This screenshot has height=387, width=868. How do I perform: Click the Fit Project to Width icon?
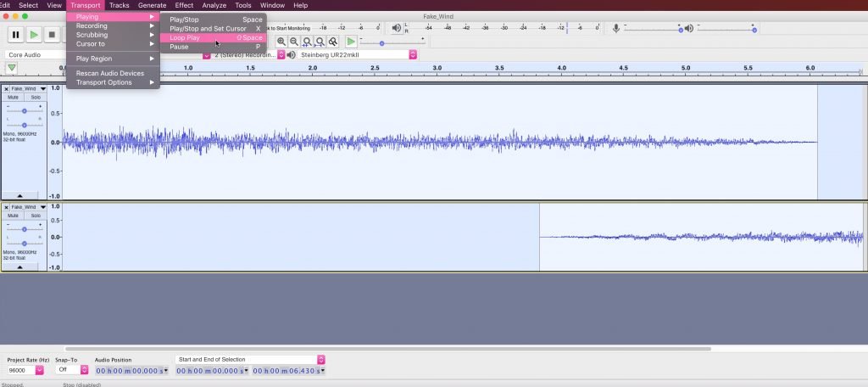tap(320, 42)
